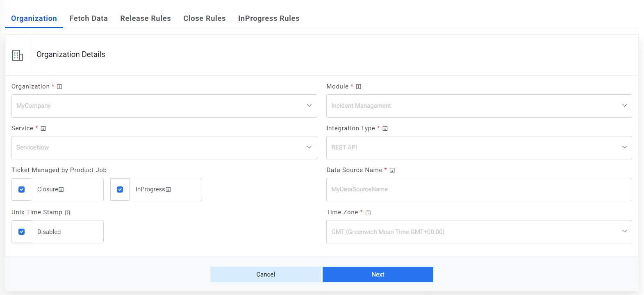Uncheck the Closure checkbox

tap(22, 190)
